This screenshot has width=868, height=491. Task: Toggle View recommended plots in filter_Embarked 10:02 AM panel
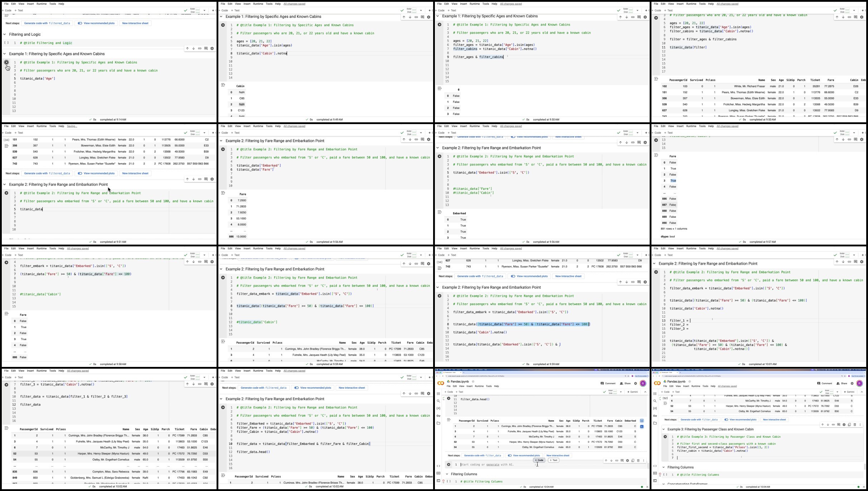coord(312,388)
